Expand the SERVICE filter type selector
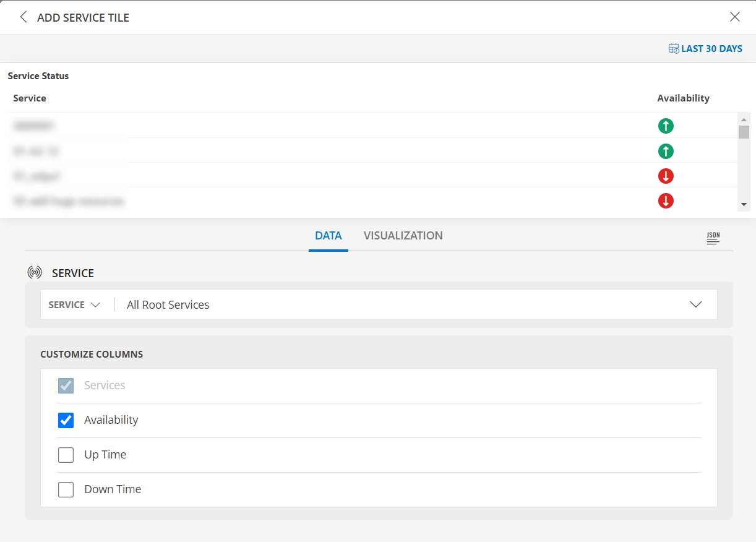Image resolution: width=756 pixels, height=542 pixels. coord(75,304)
